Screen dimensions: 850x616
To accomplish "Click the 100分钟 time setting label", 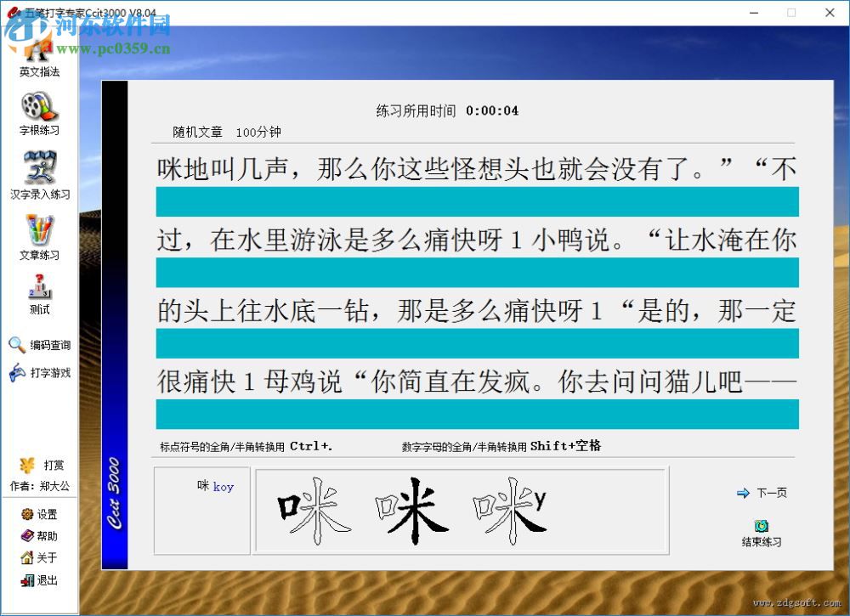I will point(258,133).
